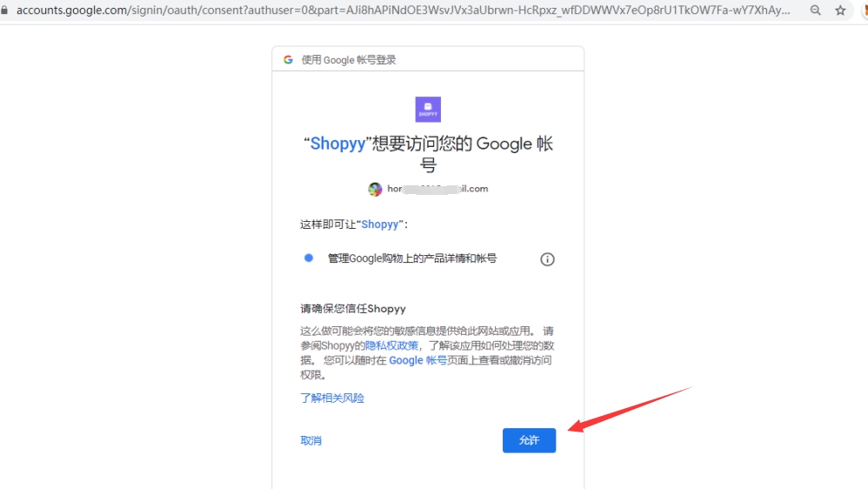Click the 了解相关风险 link
The height and width of the screenshot is (489, 868).
332,399
